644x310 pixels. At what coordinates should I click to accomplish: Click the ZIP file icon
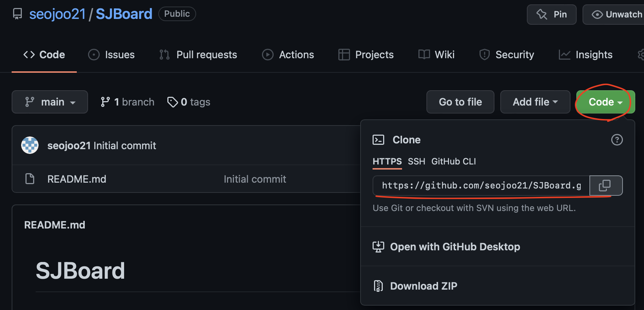click(378, 286)
